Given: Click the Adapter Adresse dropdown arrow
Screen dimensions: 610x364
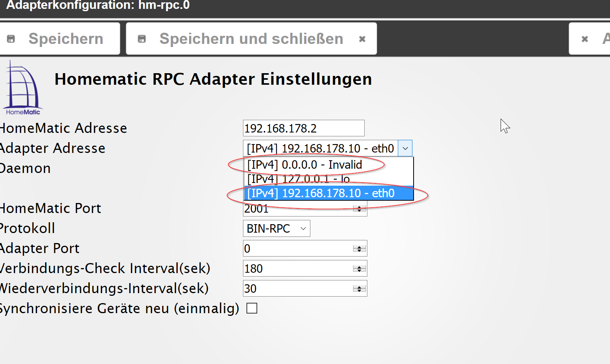Looking at the screenshot, I should click(x=405, y=148).
